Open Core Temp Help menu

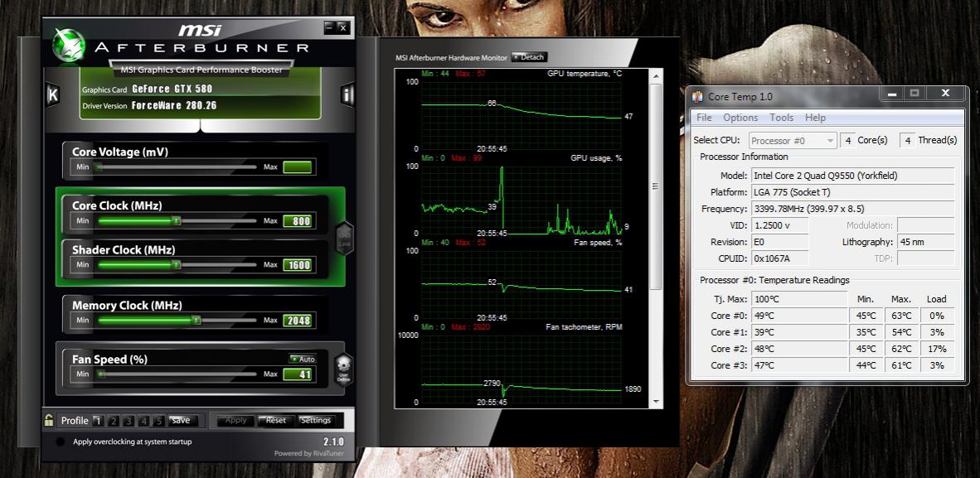815,118
